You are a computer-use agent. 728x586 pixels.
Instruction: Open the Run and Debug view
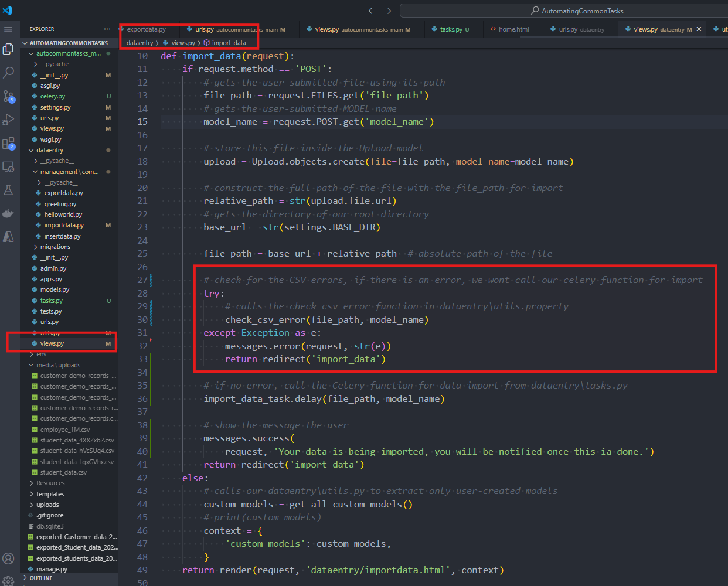(x=8, y=120)
